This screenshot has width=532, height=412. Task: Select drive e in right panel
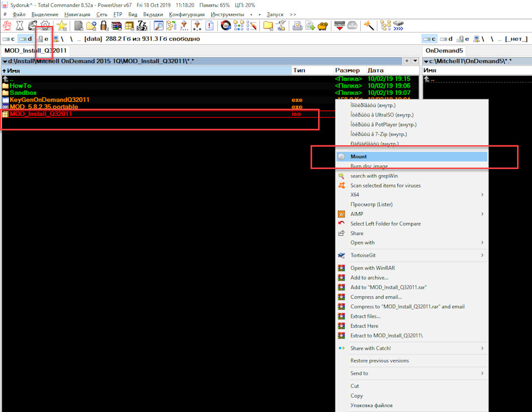point(463,39)
